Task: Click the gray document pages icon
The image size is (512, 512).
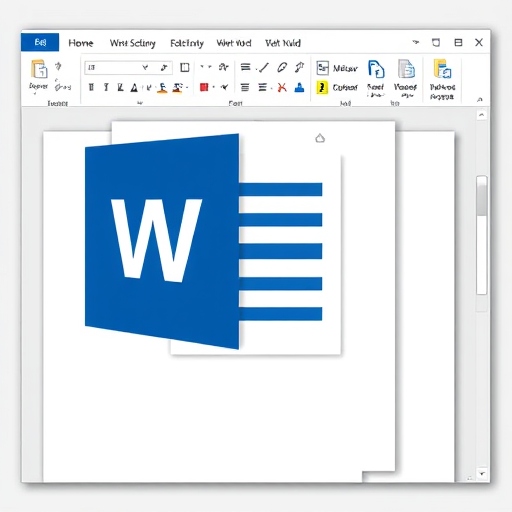Action: coord(406,69)
